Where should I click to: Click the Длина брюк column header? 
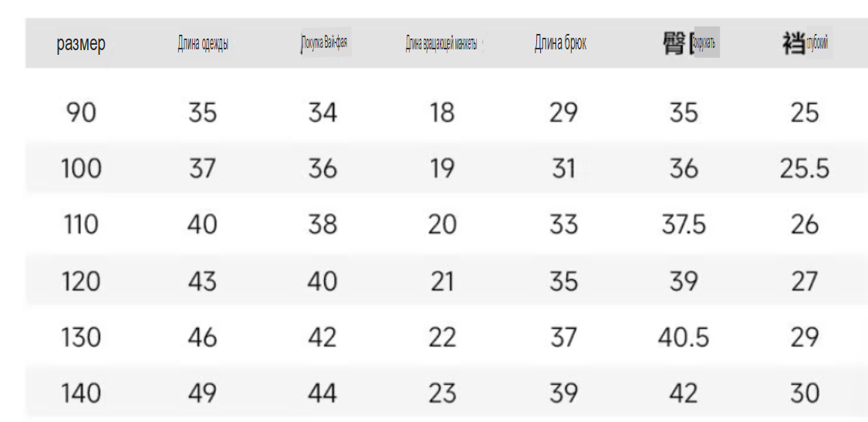[x=560, y=43]
